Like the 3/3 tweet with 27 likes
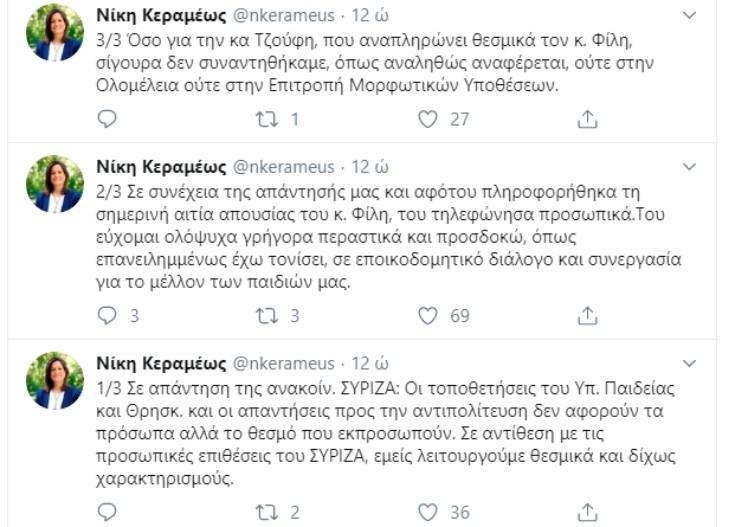 click(427, 120)
